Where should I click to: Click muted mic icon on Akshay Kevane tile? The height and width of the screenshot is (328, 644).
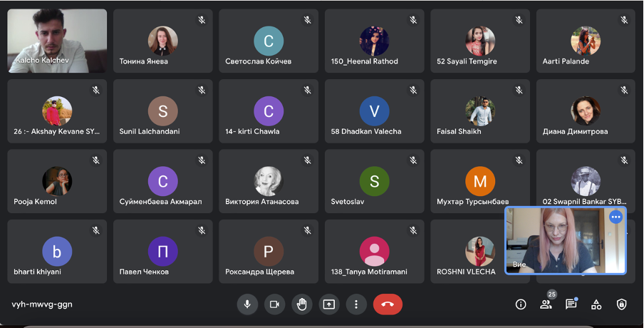96,90
